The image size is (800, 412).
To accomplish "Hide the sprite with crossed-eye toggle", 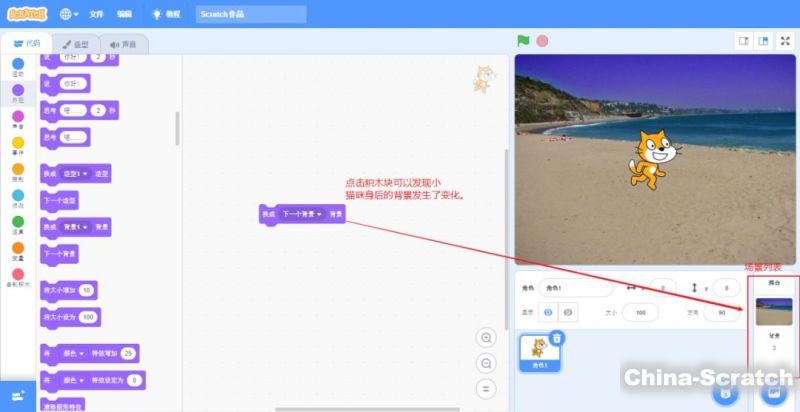I will point(567,312).
